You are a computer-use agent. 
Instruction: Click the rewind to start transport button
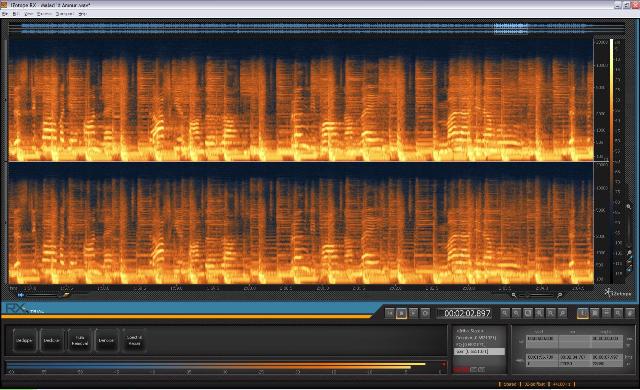[x=390, y=313]
